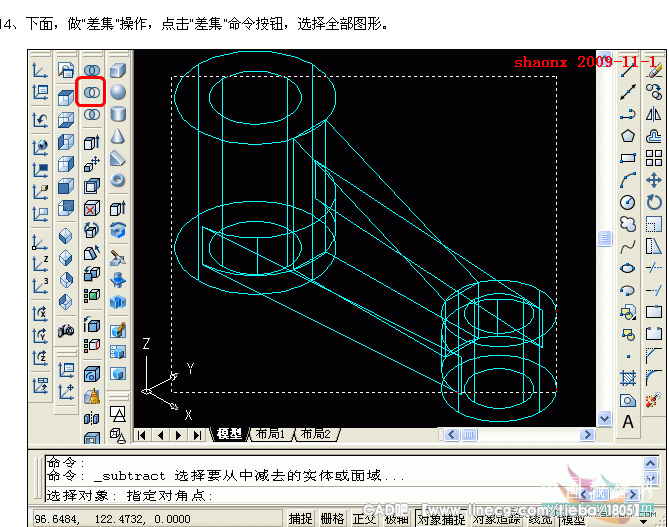Click horizontal scrollbar right arrow
This screenshot has height=527, width=669.
pyautogui.click(x=587, y=434)
